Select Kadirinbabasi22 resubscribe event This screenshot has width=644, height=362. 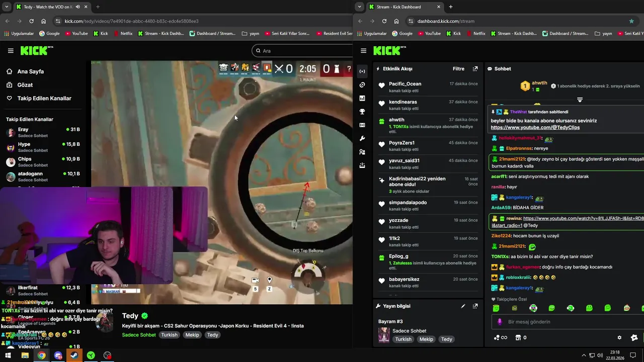click(x=428, y=185)
